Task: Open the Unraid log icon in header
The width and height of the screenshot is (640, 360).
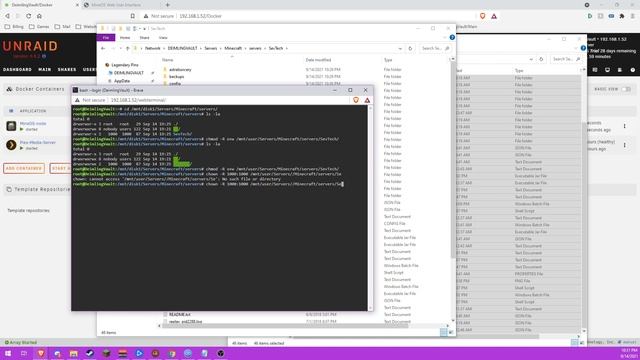Action: [x=620, y=70]
